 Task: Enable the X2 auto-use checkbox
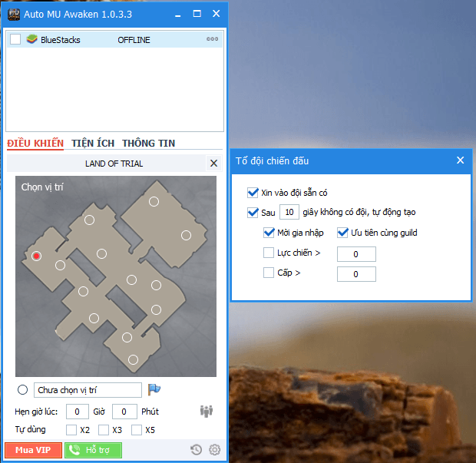coord(71,430)
